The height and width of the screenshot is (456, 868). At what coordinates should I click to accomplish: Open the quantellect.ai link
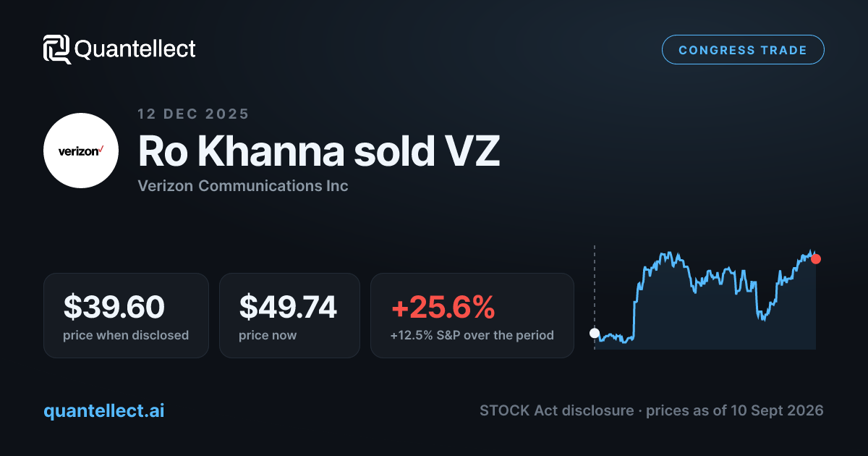(104, 410)
